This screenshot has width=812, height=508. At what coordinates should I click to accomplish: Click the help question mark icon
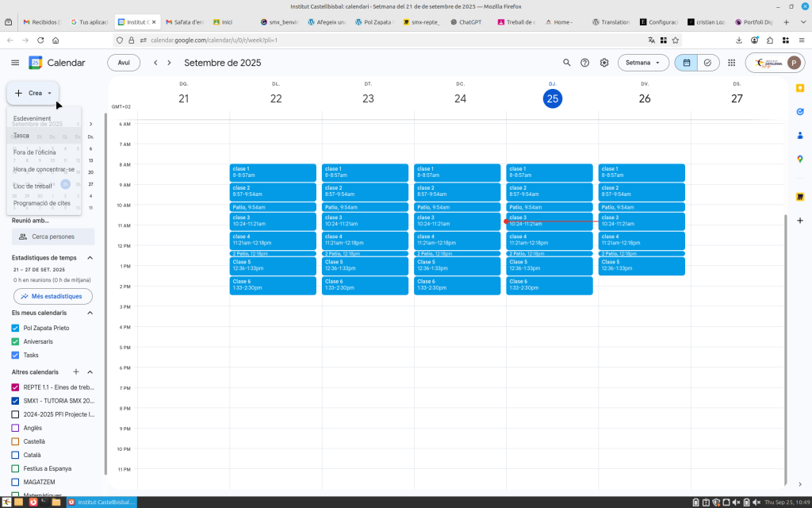click(585, 63)
